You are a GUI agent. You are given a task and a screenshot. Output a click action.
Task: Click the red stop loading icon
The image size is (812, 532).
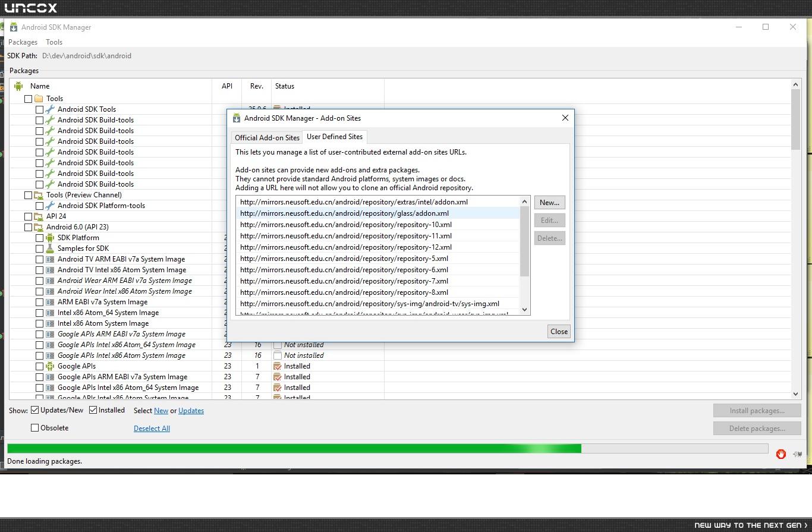[x=781, y=454]
